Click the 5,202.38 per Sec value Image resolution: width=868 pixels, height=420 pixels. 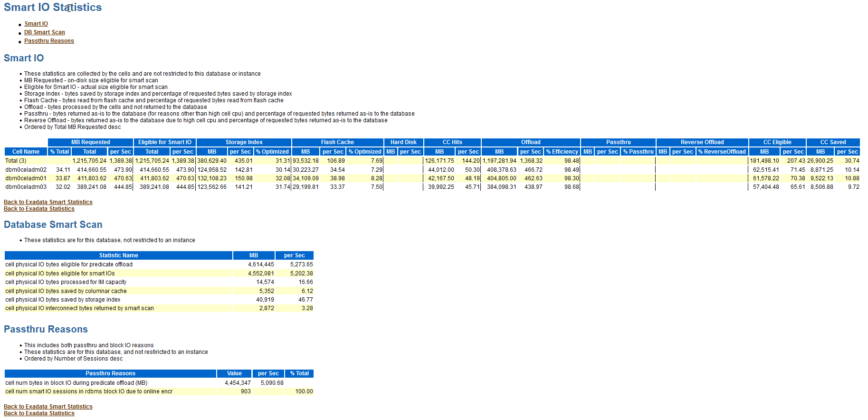coord(301,273)
